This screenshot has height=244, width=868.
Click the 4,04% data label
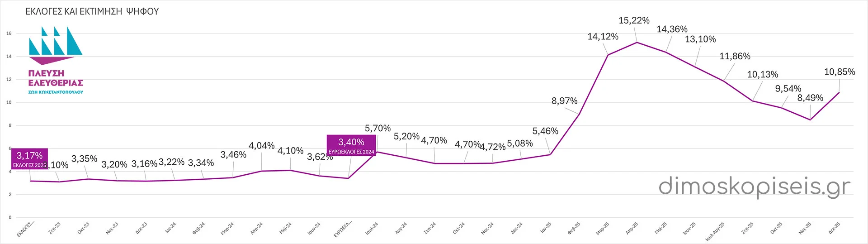tap(261, 146)
